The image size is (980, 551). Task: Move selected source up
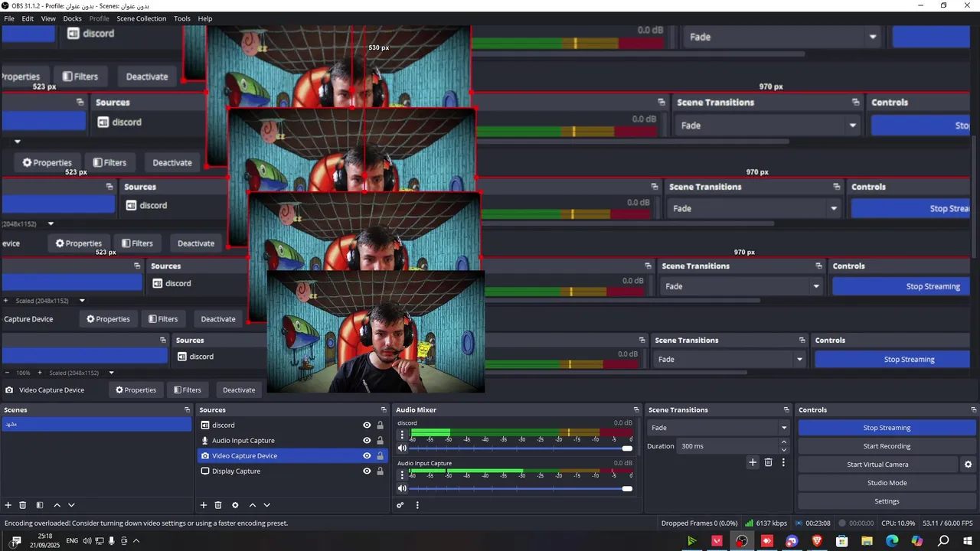[x=252, y=505]
